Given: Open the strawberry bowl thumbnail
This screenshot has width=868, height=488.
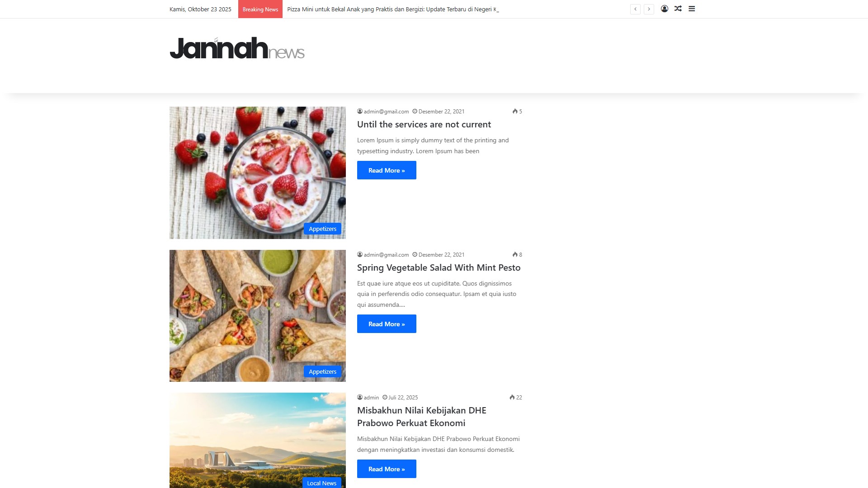Looking at the screenshot, I should tap(258, 173).
